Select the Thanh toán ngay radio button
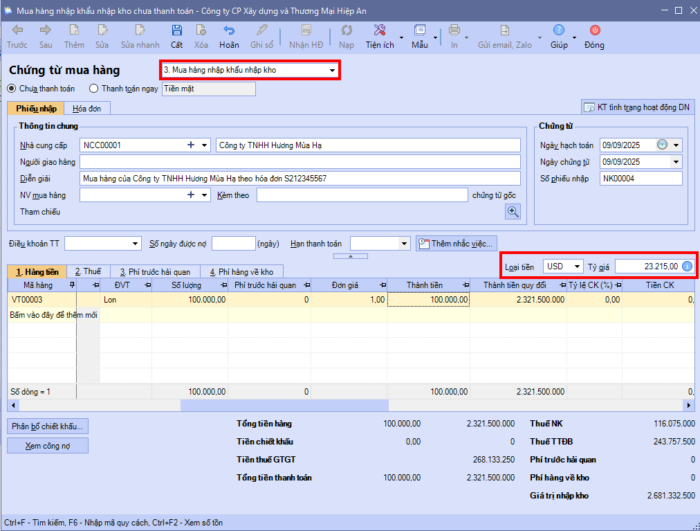 pos(93,89)
